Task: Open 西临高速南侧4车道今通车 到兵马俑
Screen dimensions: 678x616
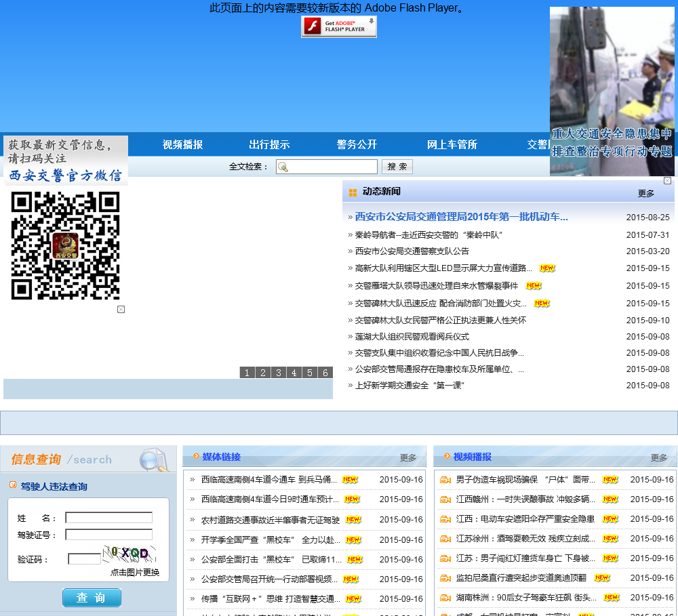Action: click(269, 480)
